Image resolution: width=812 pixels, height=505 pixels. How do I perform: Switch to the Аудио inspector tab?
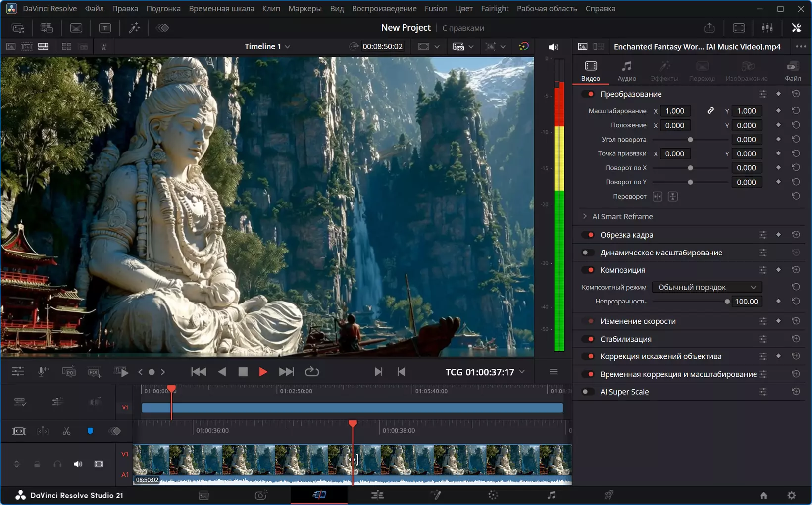[626, 71]
